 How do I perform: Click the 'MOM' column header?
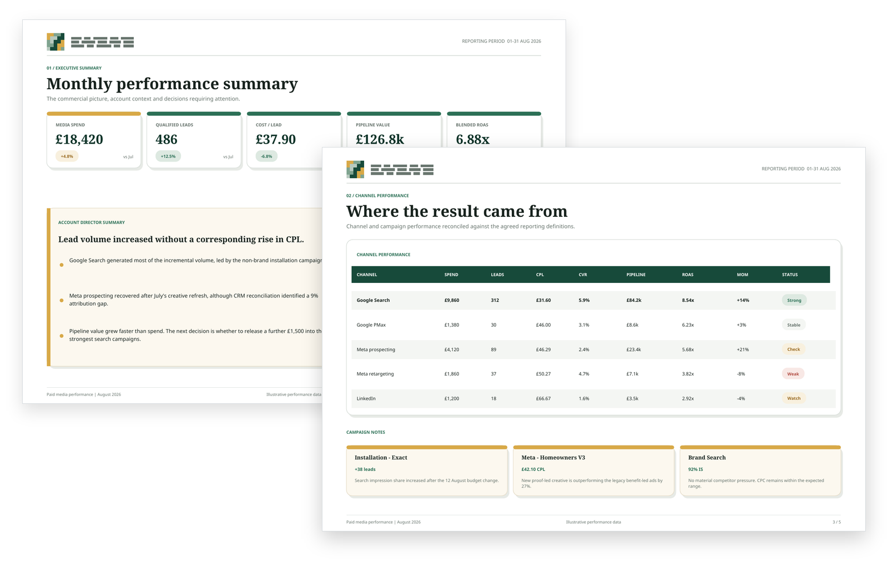click(743, 275)
